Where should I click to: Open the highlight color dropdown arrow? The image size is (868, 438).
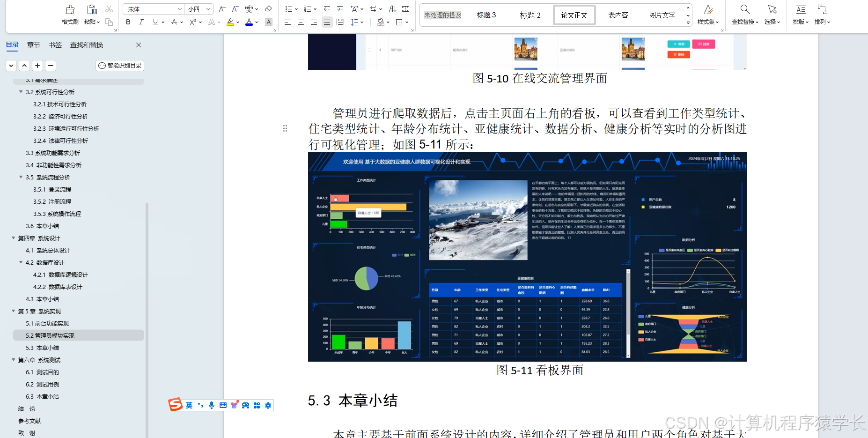[x=238, y=22]
